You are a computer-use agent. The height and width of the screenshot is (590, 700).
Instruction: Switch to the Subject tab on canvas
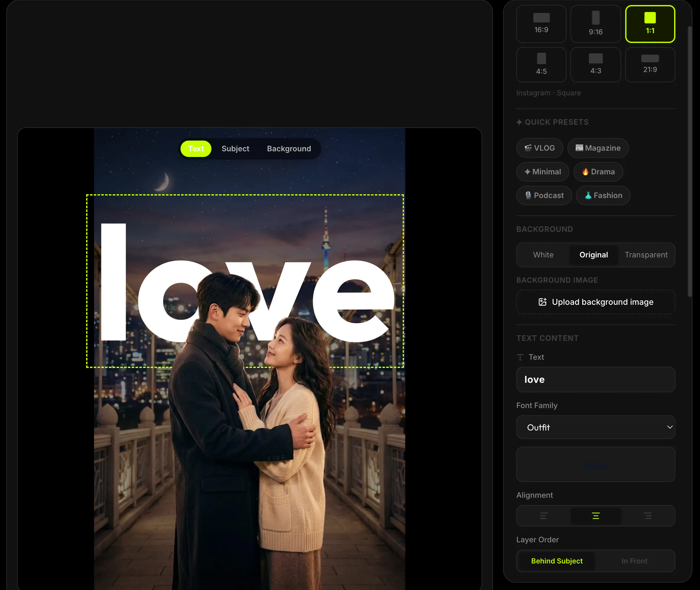(x=235, y=148)
